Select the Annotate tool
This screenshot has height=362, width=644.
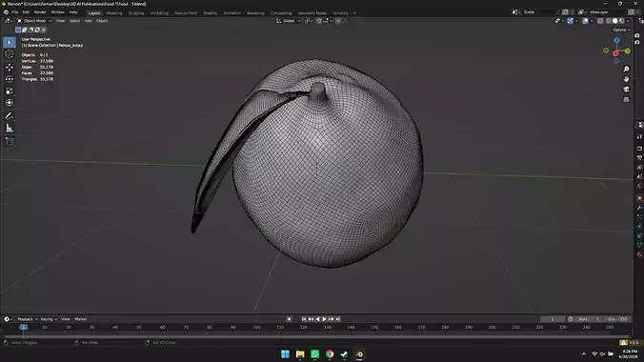pyautogui.click(x=10, y=116)
